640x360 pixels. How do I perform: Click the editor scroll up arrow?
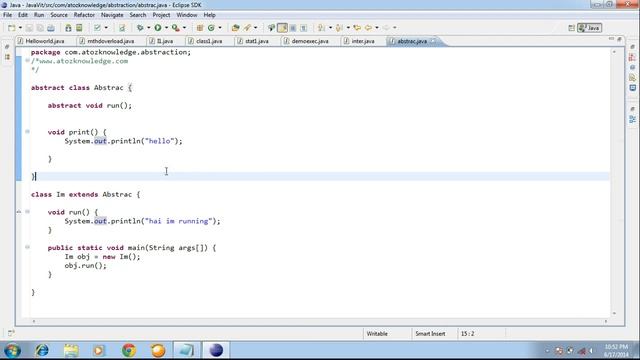[614, 52]
